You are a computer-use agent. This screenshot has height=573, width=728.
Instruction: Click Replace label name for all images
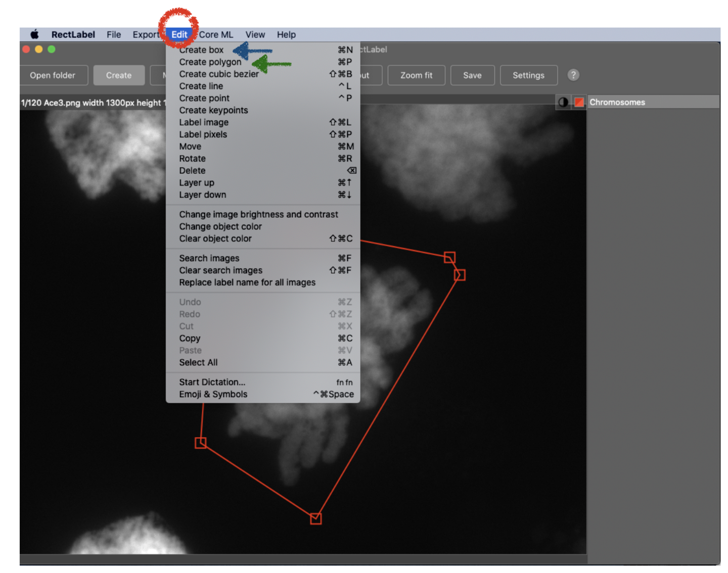click(247, 282)
